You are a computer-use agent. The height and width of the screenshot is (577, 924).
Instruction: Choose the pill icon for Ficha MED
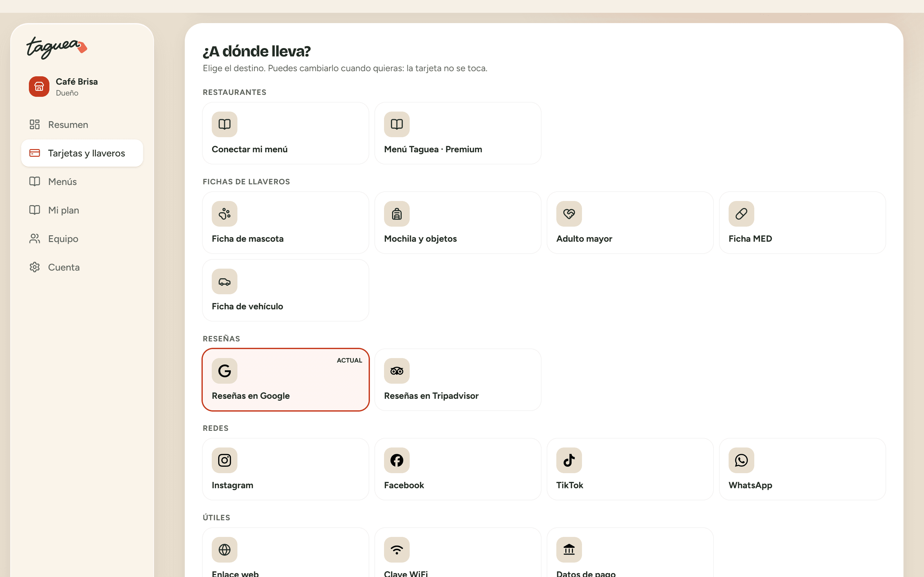[x=741, y=214]
